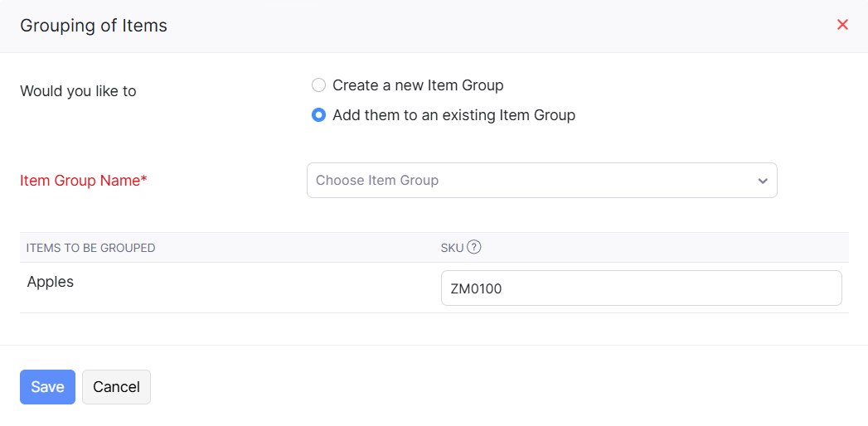Viewport: 868px width, 426px height.
Task: Click the "ITEMS TO BE GROUPED" column header
Action: (91, 248)
